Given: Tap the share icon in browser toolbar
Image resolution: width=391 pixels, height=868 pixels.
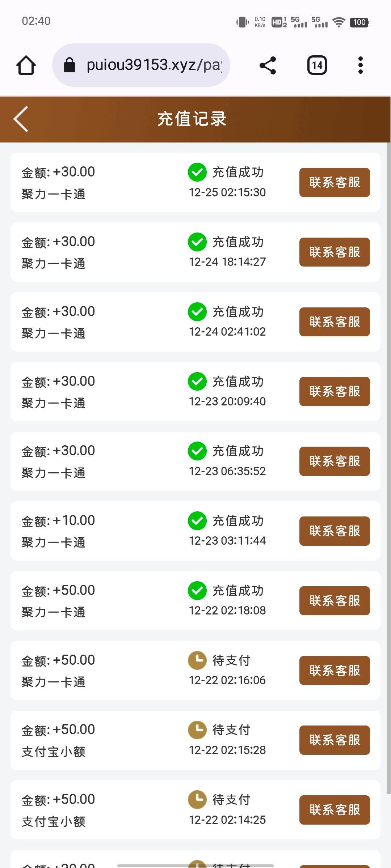Looking at the screenshot, I should [268, 65].
